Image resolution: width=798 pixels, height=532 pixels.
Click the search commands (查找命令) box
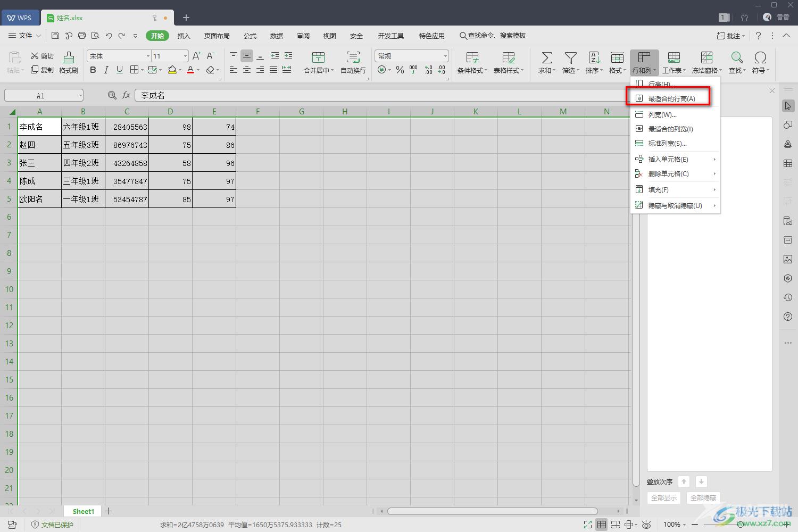coord(493,36)
